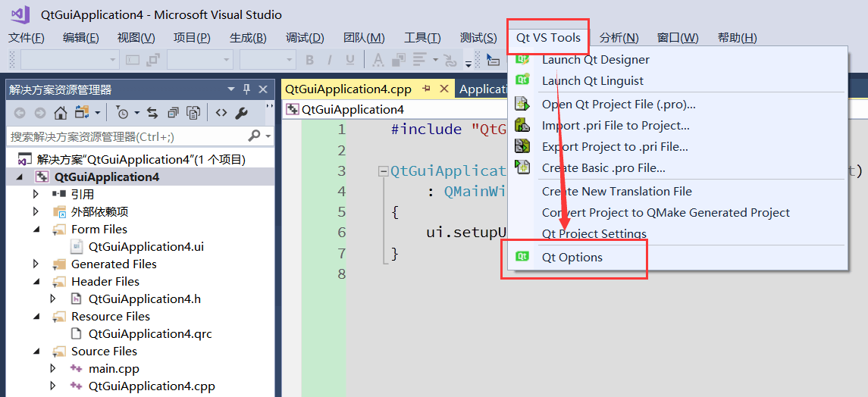
Task: Toggle auto-hide pin on the Solution Explorer panel
Action: tap(247, 89)
